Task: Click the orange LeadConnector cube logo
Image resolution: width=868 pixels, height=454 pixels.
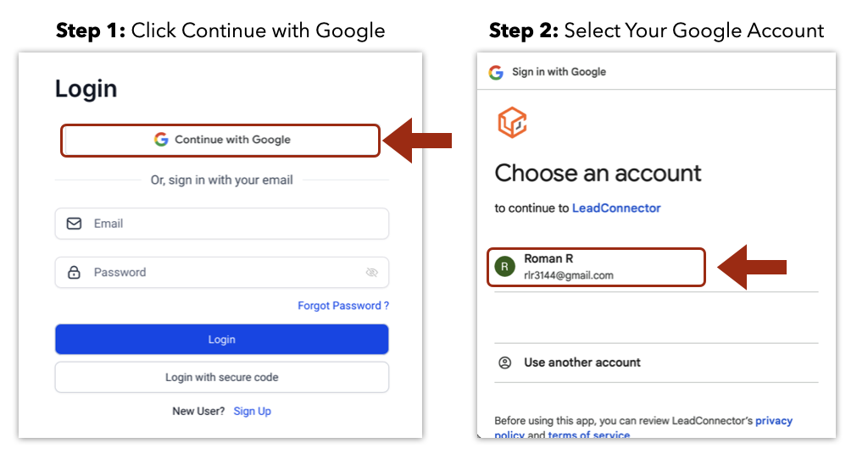Action: (512, 122)
